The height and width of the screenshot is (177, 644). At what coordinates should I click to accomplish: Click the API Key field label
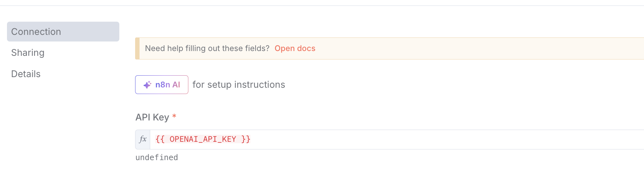click(x=152, y=118)
